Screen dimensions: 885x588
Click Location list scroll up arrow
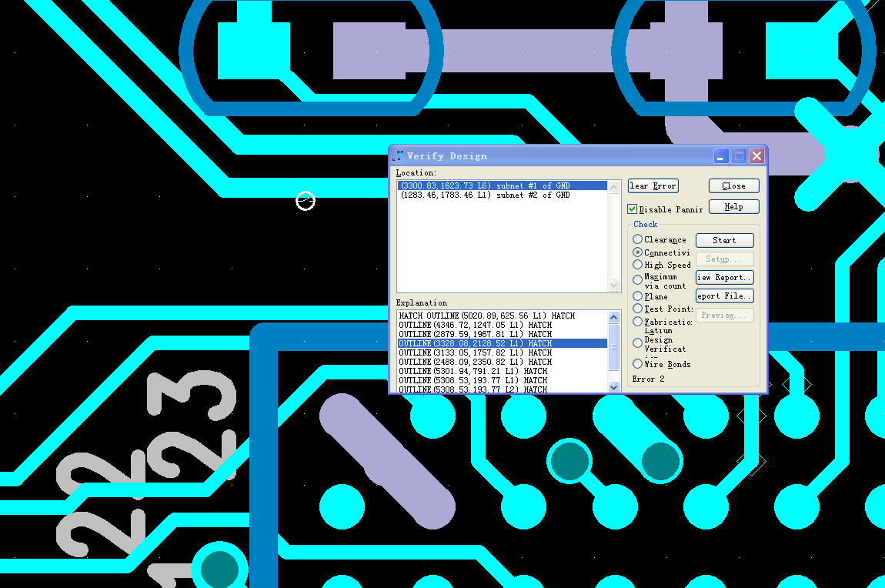coord(614,187)
